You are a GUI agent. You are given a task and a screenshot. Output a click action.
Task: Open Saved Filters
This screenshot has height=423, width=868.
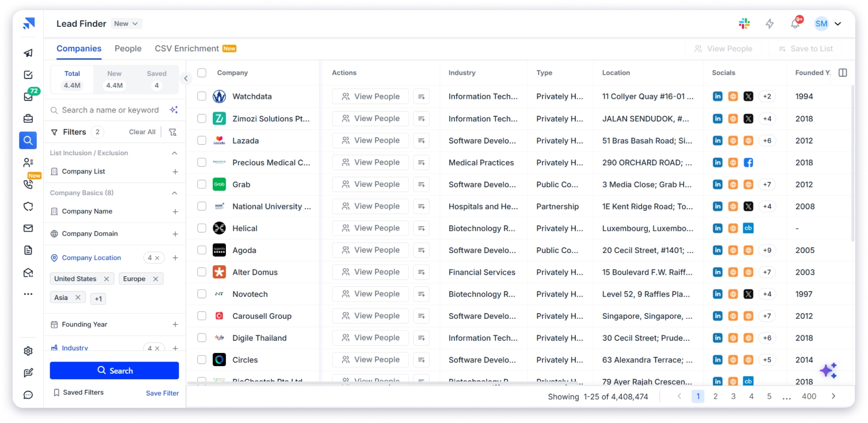tap(78, 392)
